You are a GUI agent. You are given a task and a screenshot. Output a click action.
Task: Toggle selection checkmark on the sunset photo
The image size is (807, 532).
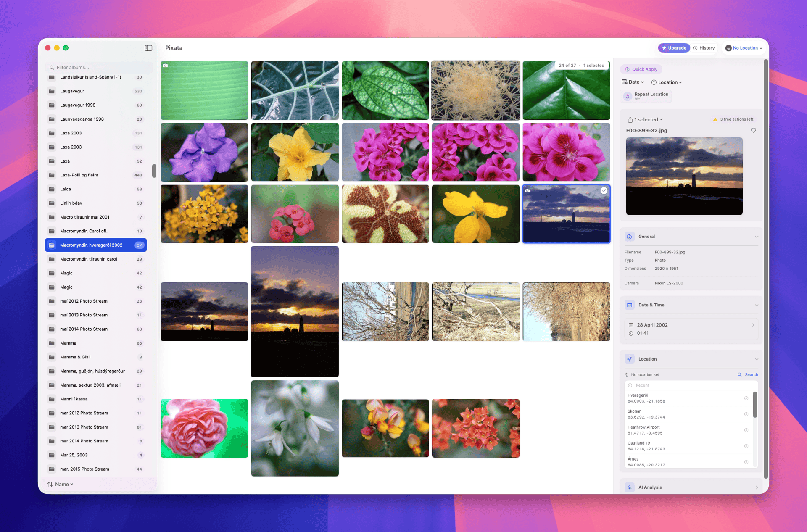[604, 190]
